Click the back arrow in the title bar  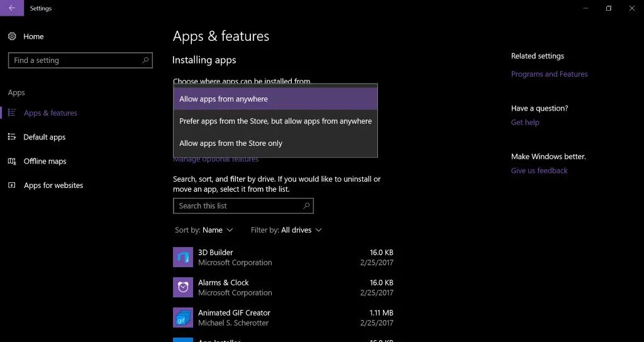(12, 8)
